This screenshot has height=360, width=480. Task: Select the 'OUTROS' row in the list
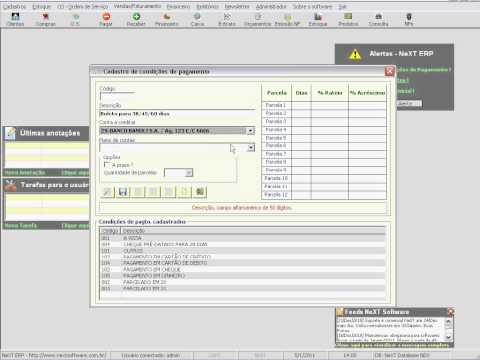click(x=243, y=251)
